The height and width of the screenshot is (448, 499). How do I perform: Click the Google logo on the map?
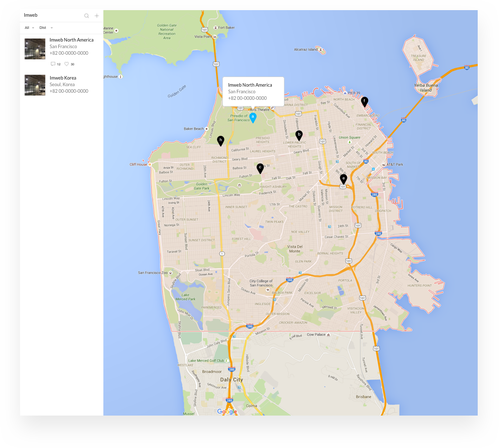tap(227, 412)
